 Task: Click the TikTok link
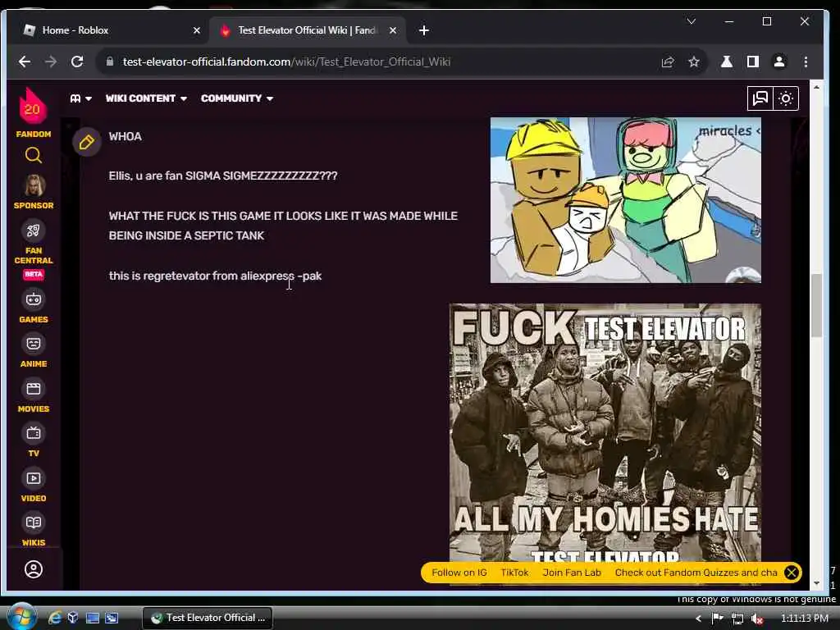point(514,572)
